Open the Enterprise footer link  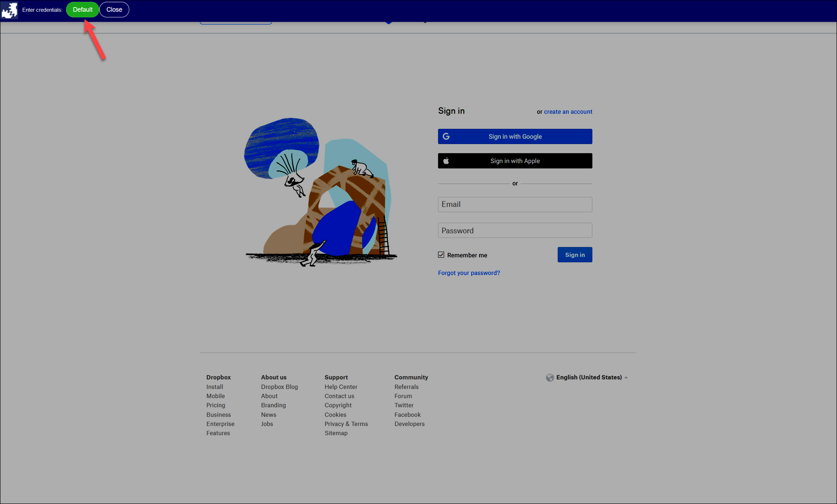pyautogui.click(x=220, y=424)
